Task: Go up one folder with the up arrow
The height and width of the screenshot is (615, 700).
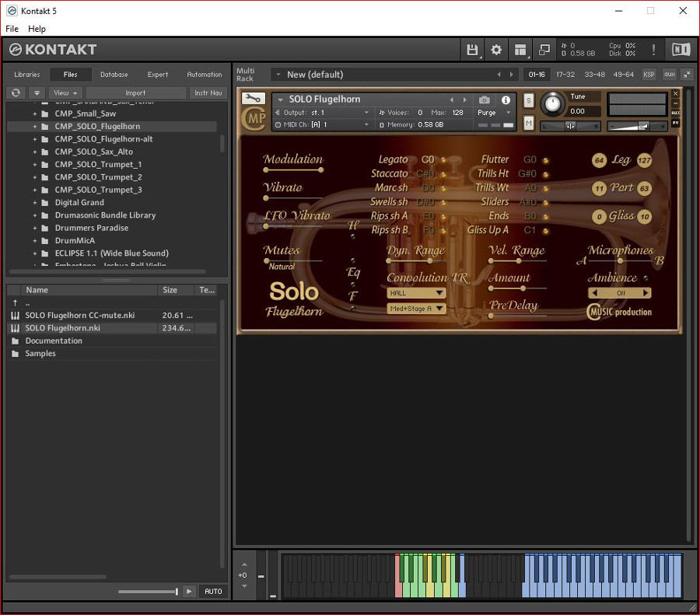Action: 16,302
